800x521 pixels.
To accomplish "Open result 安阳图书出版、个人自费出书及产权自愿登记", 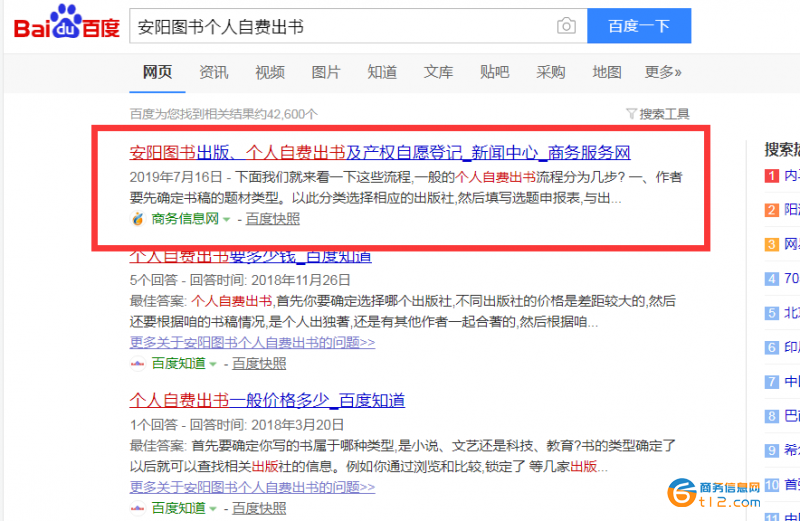I will pos(380,153).
